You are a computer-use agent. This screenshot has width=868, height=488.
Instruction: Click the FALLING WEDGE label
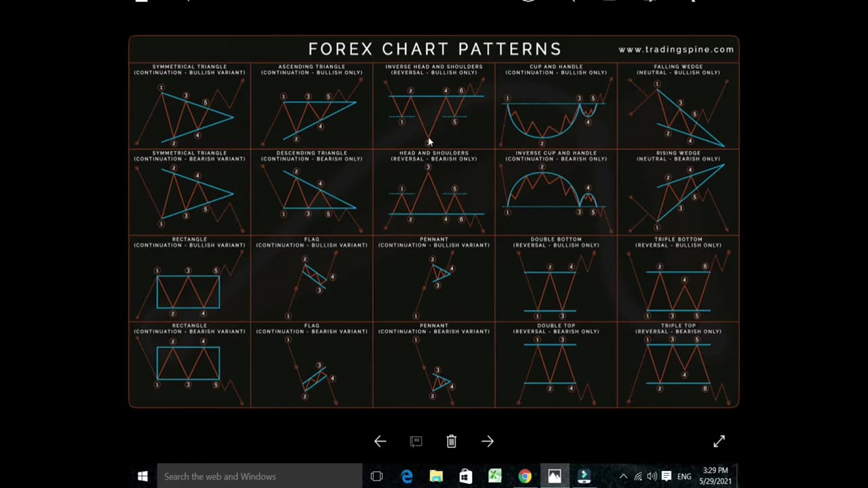(x=678, y=67)
